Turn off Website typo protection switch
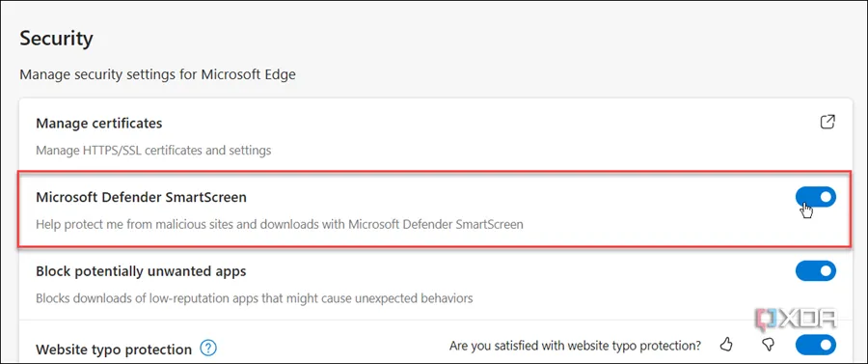This screenshot has width=868, height=364. (815, 345)
